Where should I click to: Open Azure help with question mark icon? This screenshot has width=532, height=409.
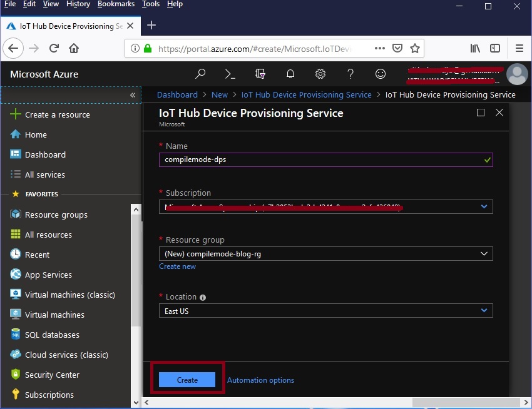[350, 73]
